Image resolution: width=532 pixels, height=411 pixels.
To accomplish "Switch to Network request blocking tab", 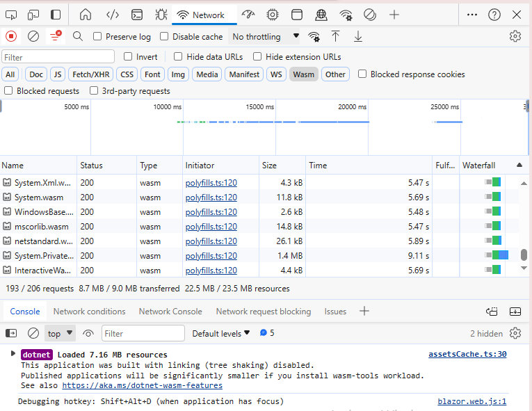I will tap(264, 312).
